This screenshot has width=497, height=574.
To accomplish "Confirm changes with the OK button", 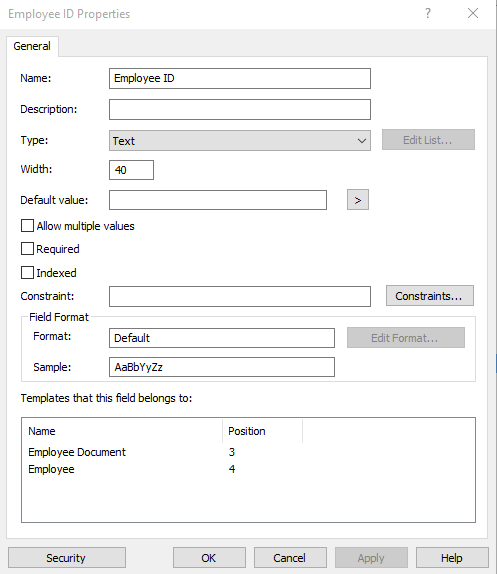I will [x=209, y=558].
